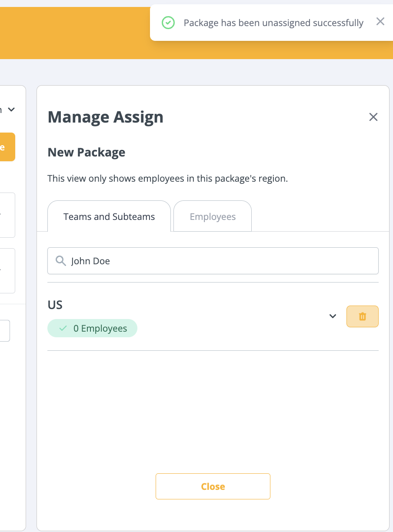
Task: Select the Teams and Subteams tab
Action: coord(109,216)
